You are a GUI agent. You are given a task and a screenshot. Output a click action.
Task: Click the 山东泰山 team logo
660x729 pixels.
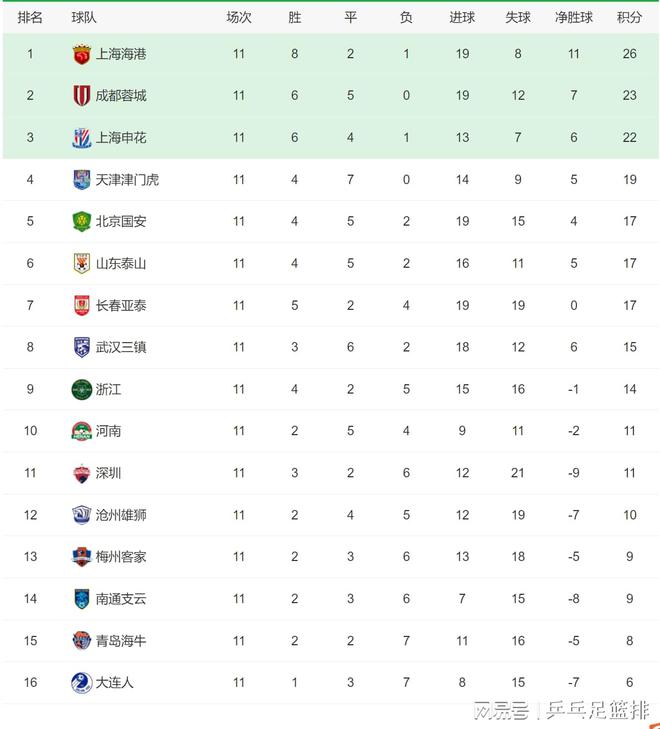coord(81,263)
